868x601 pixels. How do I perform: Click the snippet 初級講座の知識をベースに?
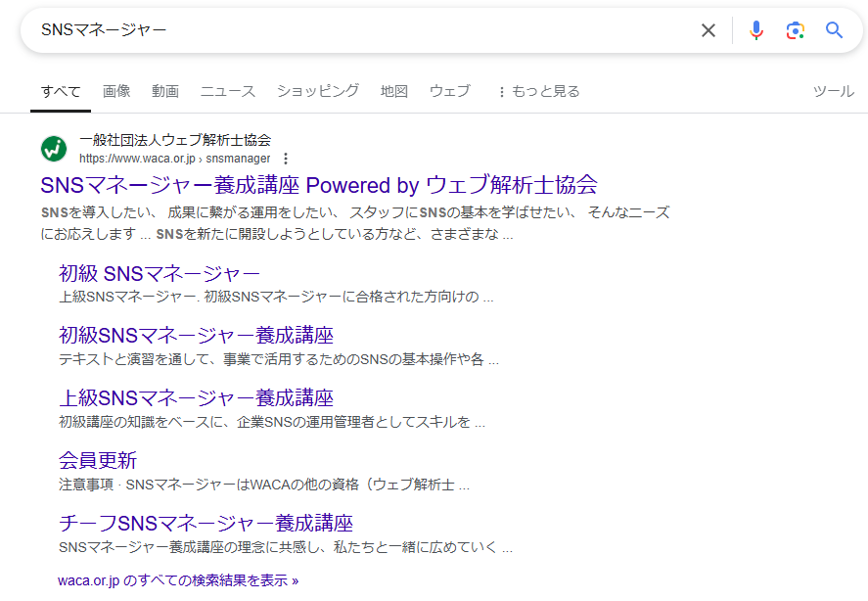272,422
